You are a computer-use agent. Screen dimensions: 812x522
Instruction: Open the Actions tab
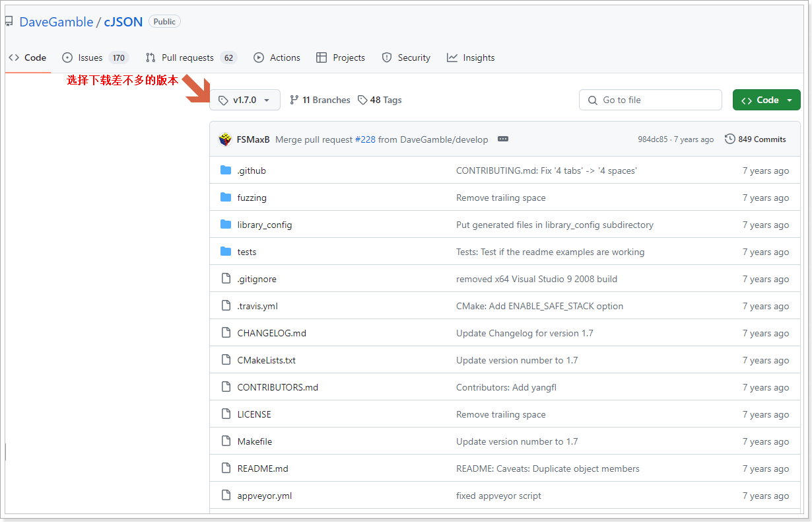[x=277, y=57]
